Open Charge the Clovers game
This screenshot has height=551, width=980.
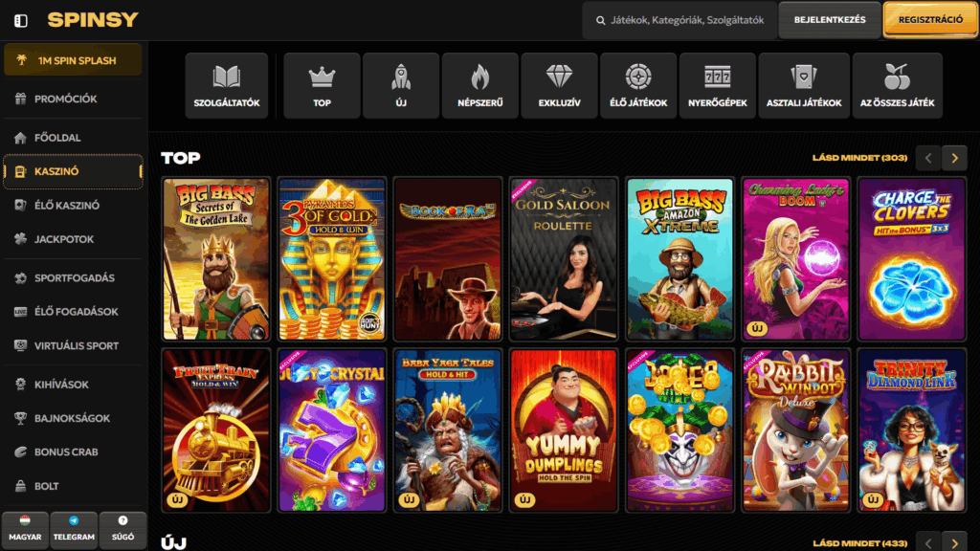pyautogui.click(x=912, y=259)
